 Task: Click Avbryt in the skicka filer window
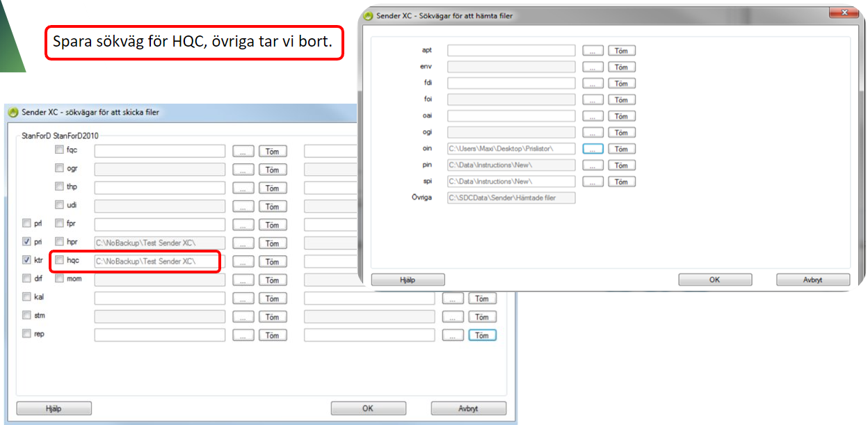pyautogui.click(x=469, y=408)
